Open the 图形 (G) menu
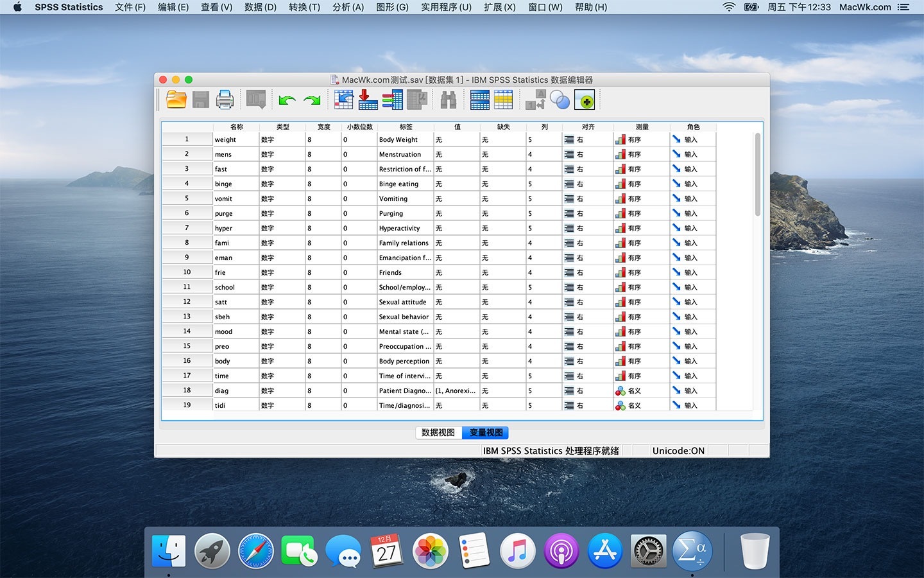 [x=392, y=7]
